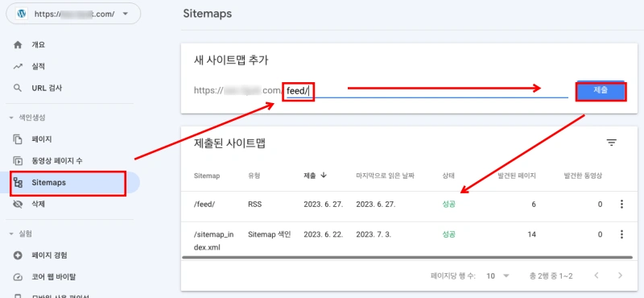This screenshot has width=644, height=298.
Task: Open more options for sitemap_index.xml row
Action: (621, 234)
